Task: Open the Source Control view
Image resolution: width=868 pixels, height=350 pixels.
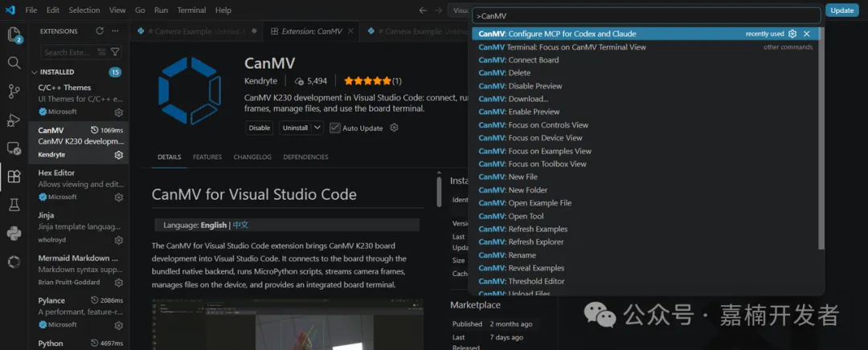Action: click(x=14, y=92)
